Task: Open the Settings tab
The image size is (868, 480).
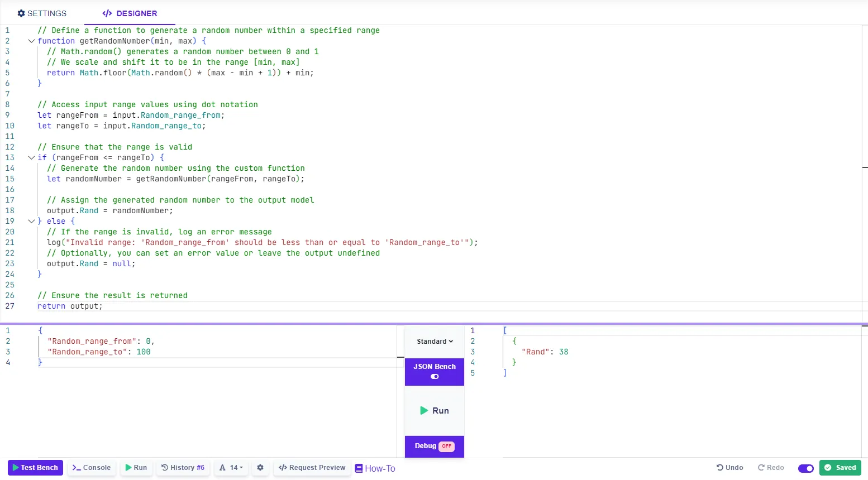Action: (42, 13)
